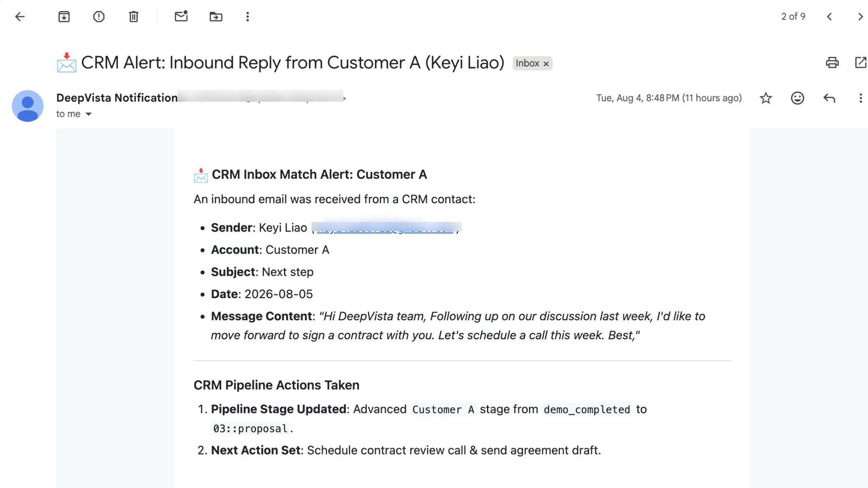Open Keyi Liao's email address link
The image size is (868, 488).
tap(385, 228)
